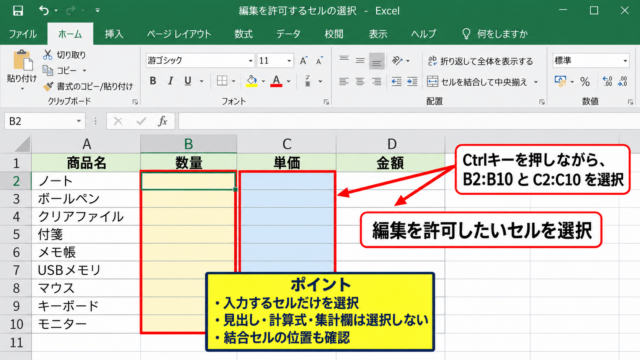640x360 pixels.
Task: Click the Percent style icon
Action: pos(585,82)
